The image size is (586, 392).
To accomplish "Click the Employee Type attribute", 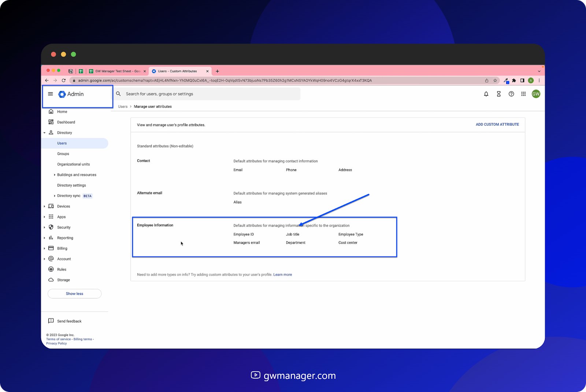I will pos(351,234).
